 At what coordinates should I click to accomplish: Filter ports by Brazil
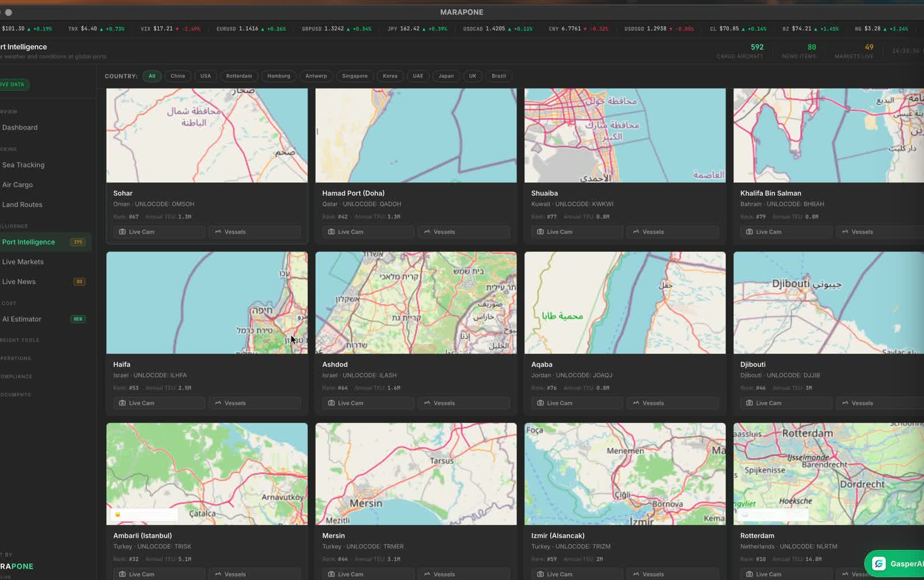(x=499, y=76)
